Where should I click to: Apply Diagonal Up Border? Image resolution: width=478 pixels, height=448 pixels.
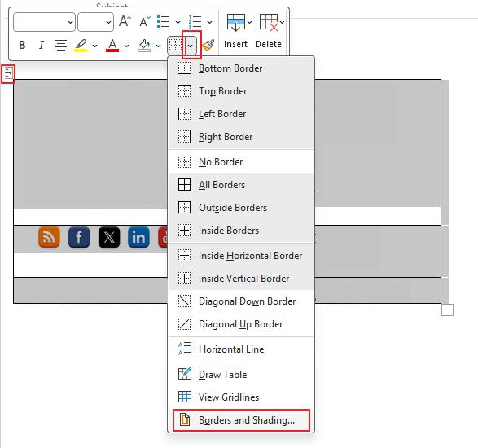click(241, 324)
